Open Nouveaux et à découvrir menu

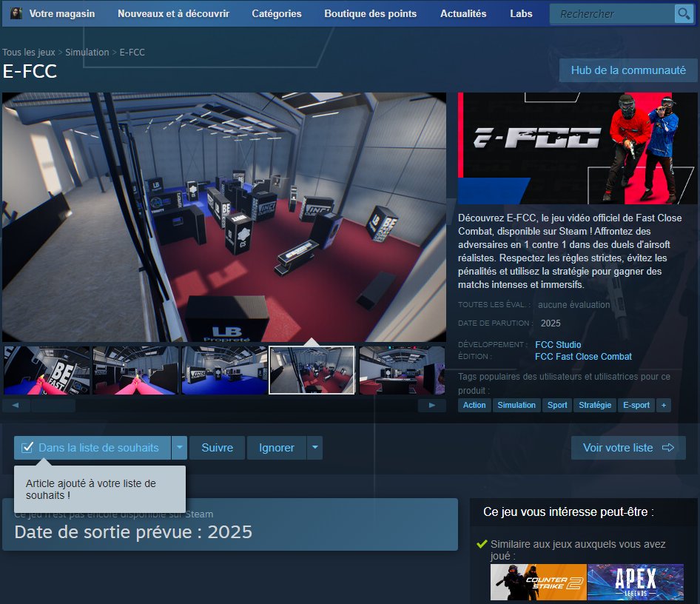pyautogui.click(x=173, y=14)
